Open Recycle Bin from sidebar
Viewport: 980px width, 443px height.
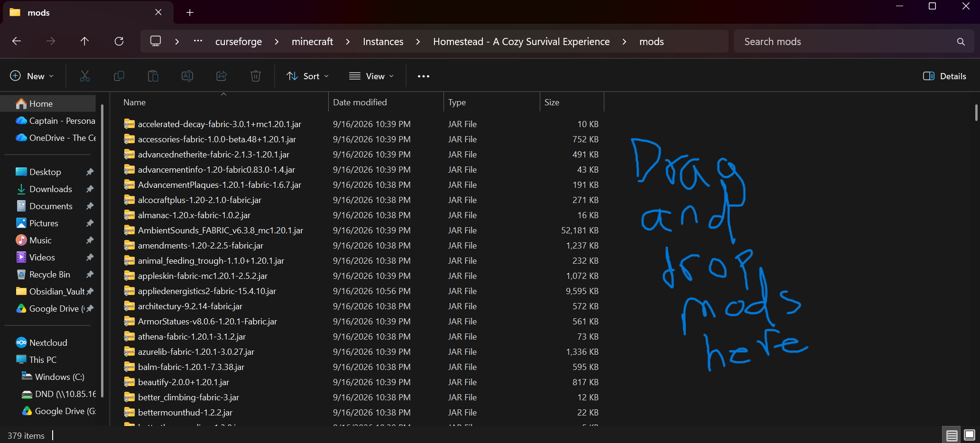pos(50,274)
